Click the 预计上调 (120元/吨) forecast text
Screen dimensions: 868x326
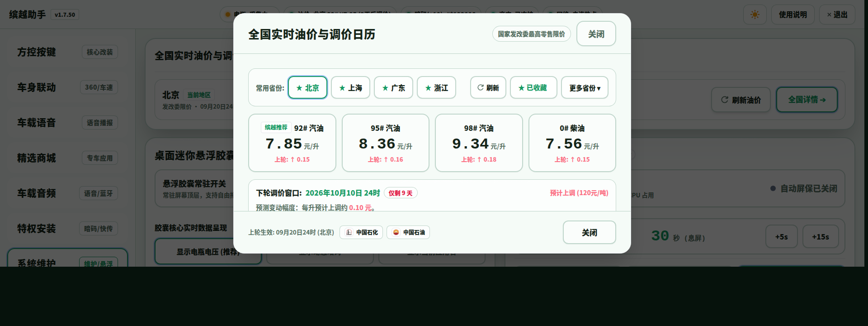(579, 193)
